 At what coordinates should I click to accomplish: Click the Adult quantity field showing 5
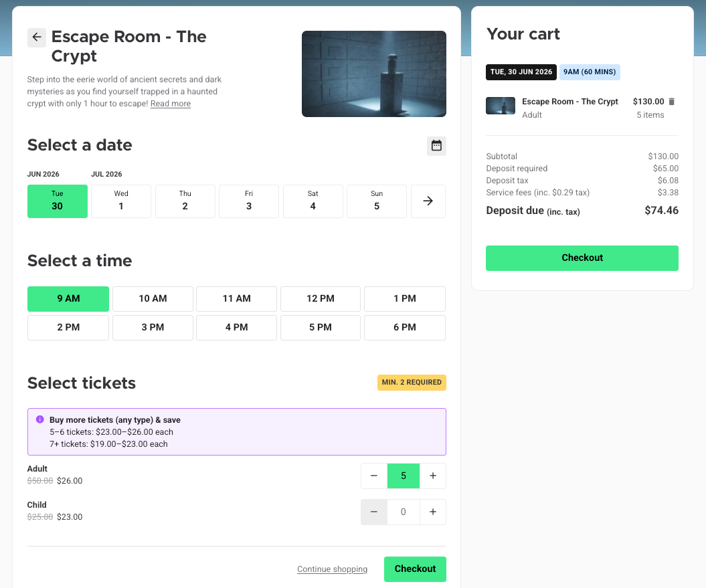click(404, 476)
